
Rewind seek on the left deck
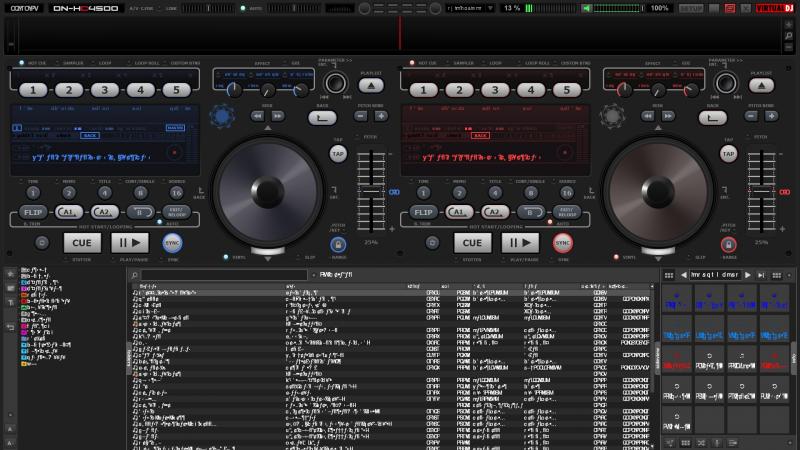[258, 116]
